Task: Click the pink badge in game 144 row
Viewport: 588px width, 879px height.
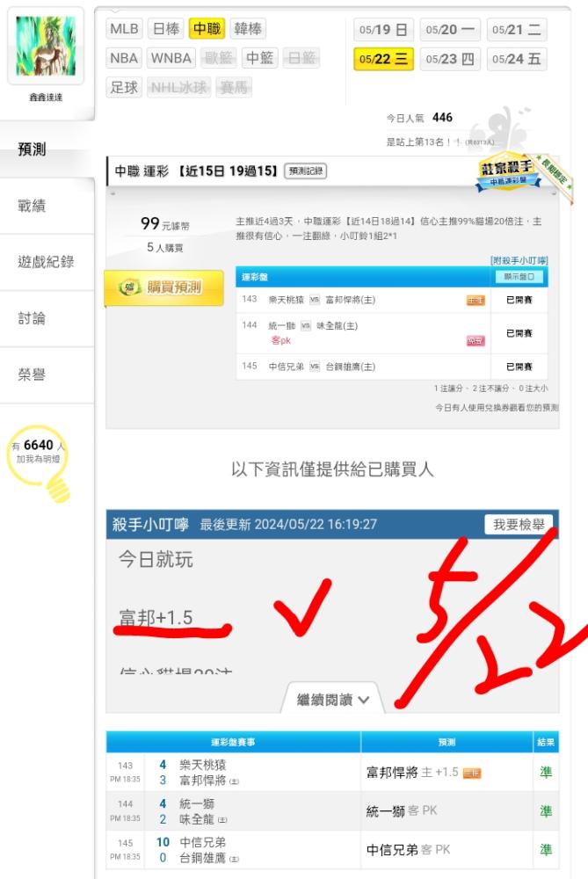Action: [475, 341]
